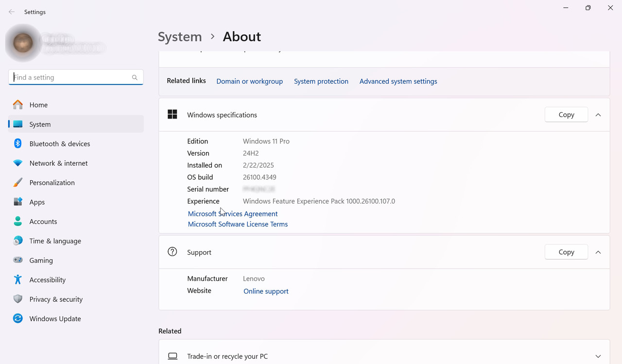622x364 pixels.
Task: Click the version value 24H2
Action: tap(251, 153)
